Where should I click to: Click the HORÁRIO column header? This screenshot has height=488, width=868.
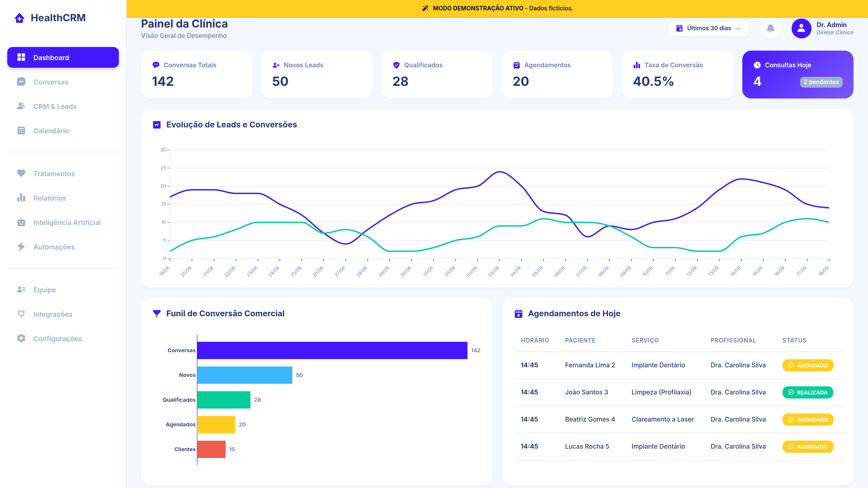click(535, 340)
